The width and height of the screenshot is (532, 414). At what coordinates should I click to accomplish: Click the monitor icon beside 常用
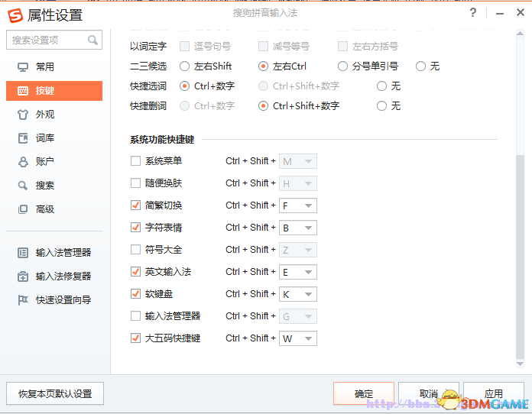23,67
